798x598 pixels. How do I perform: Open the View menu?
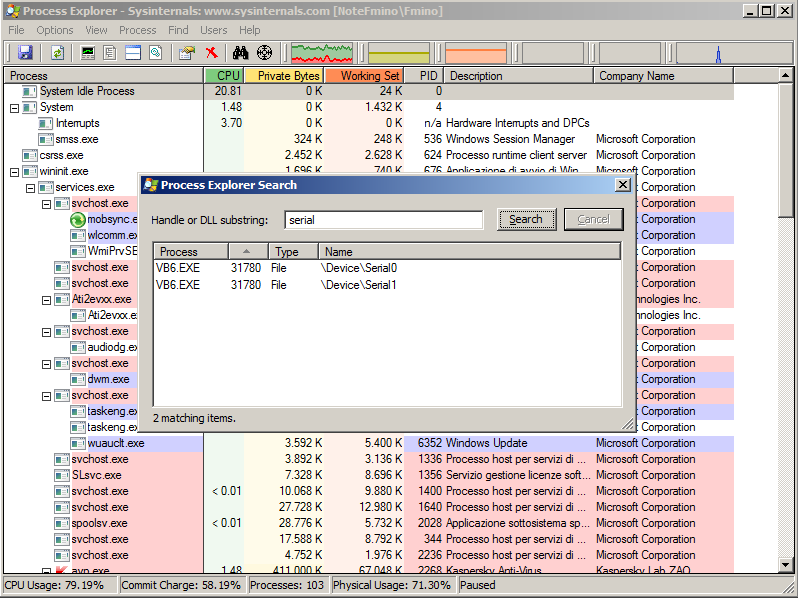96,30
